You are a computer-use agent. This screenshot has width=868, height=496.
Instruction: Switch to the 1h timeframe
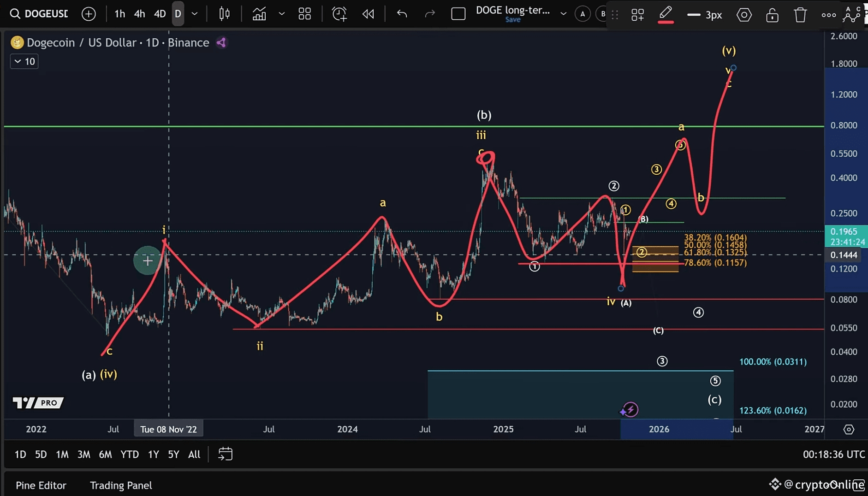tap(119, 14)
